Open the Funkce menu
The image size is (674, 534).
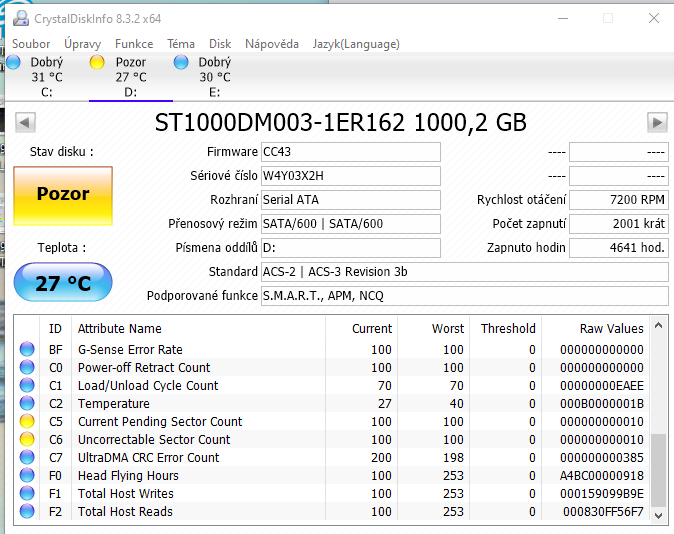[x=134, y=44]
